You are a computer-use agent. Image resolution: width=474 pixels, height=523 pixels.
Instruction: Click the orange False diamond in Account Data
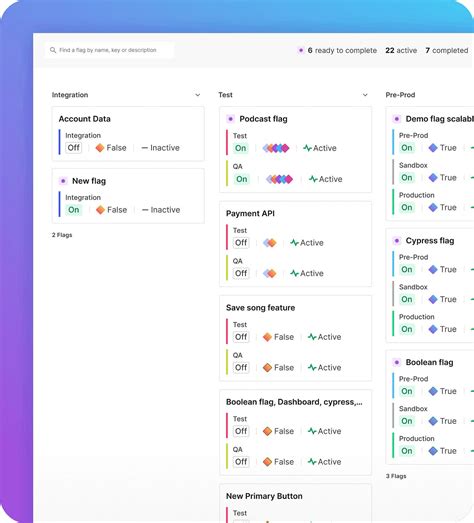tap(100, 148)
